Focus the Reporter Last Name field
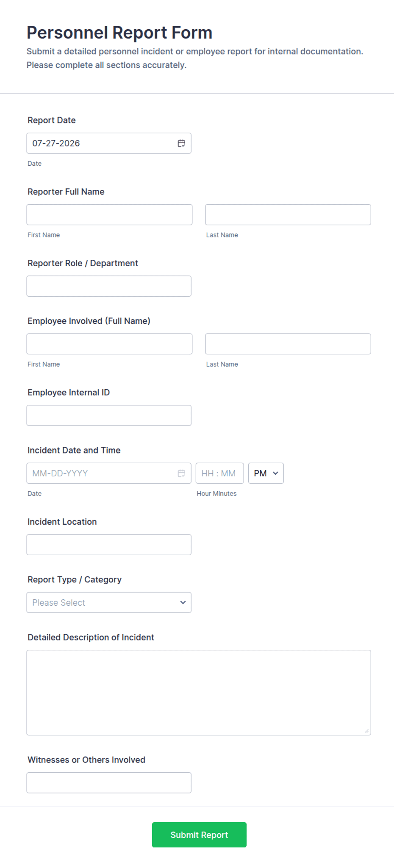The image size is (394, 868). [288, 215]
